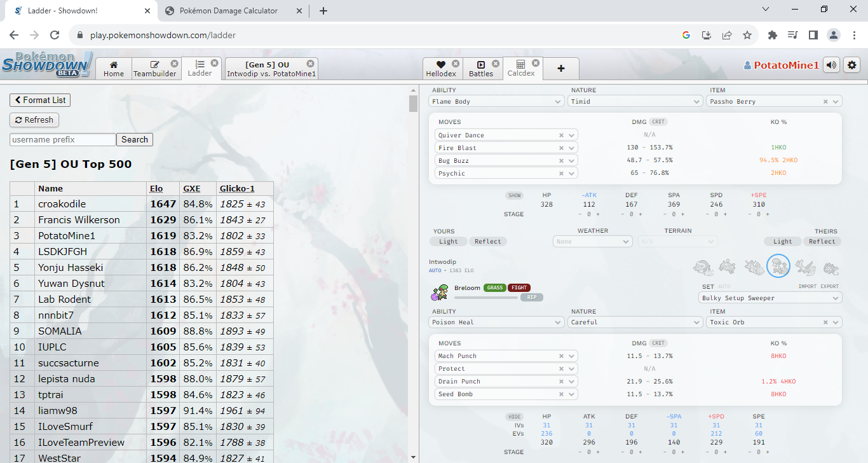Open the Chrome extensions puzzle icon

[x=772, y=35]
